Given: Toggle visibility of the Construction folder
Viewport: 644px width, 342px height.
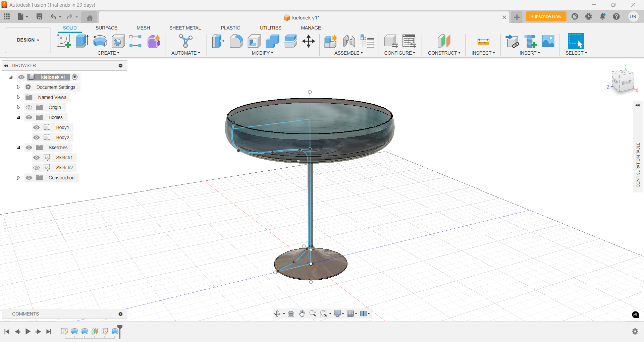Looking at the screenshot, I should point(29,178).
